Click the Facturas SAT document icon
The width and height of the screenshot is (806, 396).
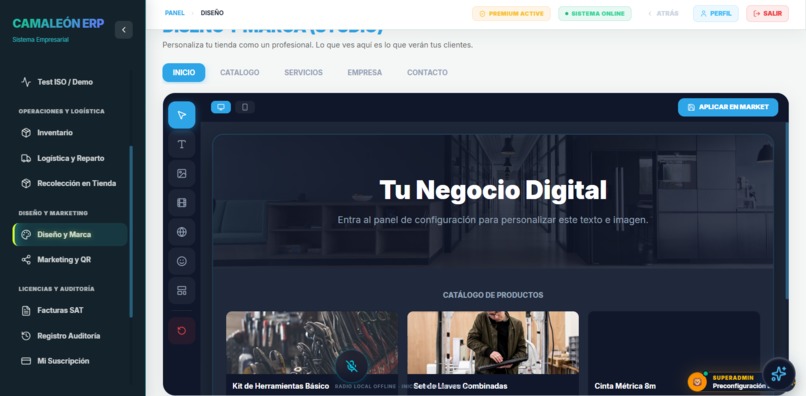pyautogui.click(x=26, y=311)
